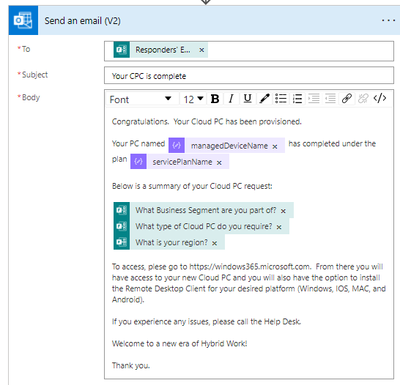Screen dimensions: 400x385
Task: Switch to HTML code view
Action: 380,98
